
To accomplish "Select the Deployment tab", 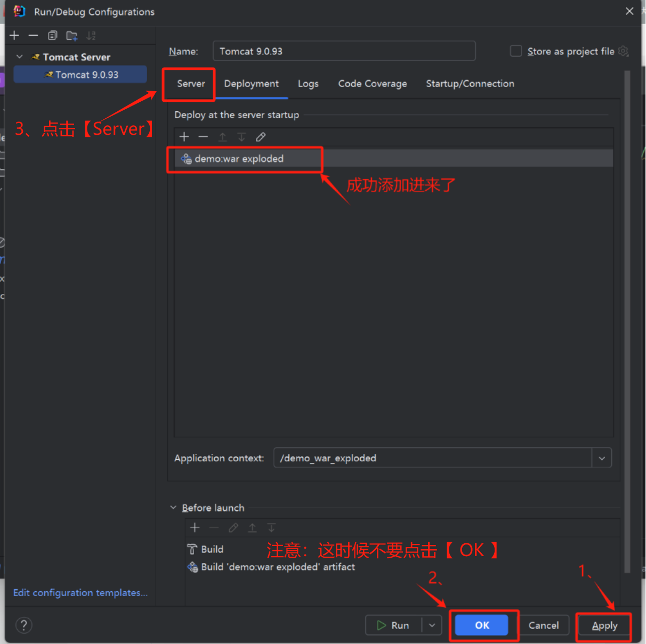I will click(x=251, y=84).
